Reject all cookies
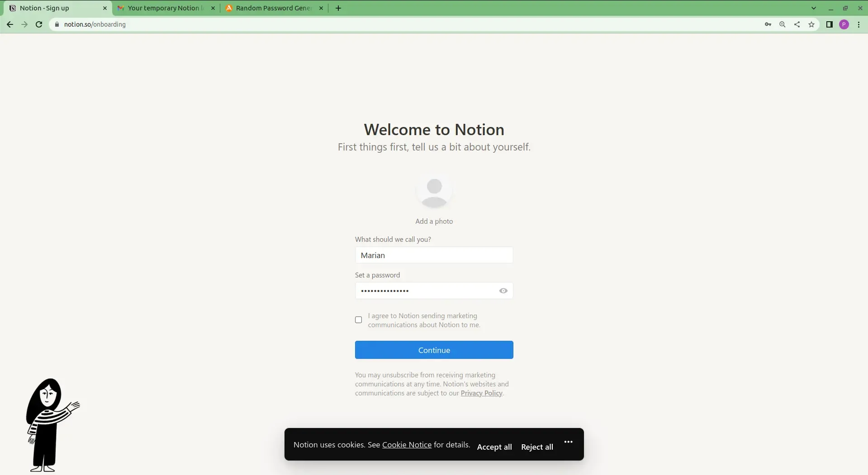868x475 pixels. click(x=537, y=447)
